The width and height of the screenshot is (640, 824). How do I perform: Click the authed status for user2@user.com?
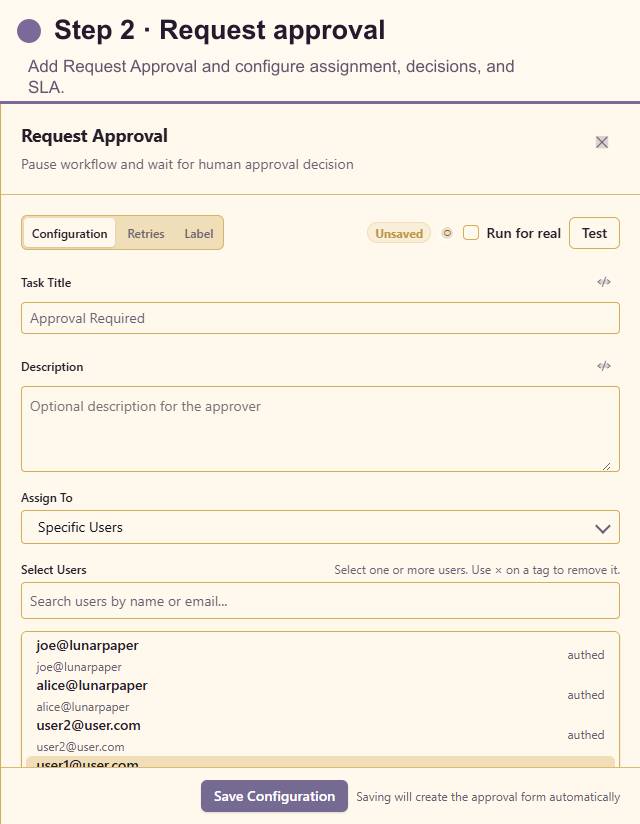(x=586, y=735)
